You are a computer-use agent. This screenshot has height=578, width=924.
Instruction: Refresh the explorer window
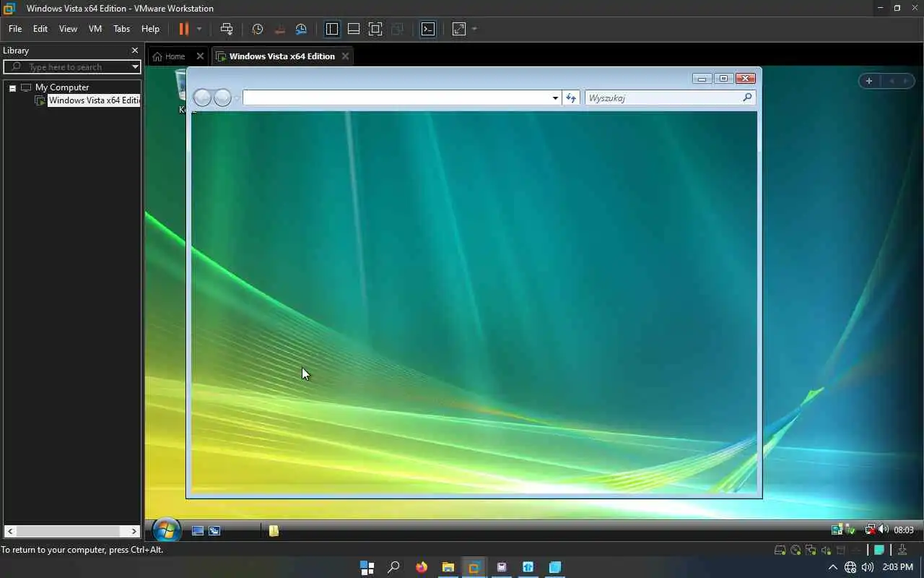[x=571, y=98]
